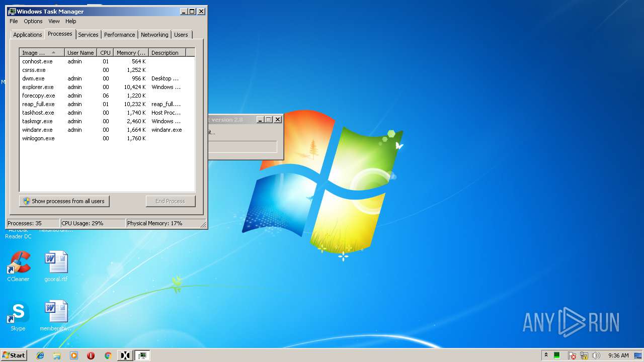The height and width of the screenshot is (362, 644).
Task: Select the Task Manager taskbar button
Action: click(142, 355)
